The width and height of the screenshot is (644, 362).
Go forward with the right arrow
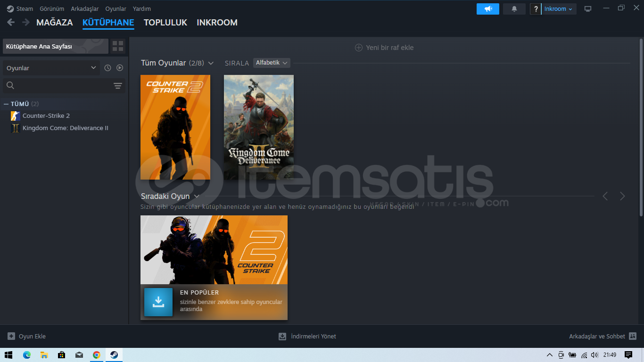tap(26, 22)
